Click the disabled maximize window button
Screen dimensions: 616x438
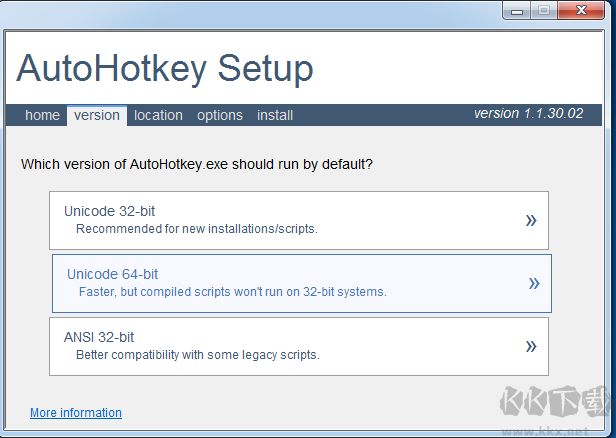coord(544,9)
